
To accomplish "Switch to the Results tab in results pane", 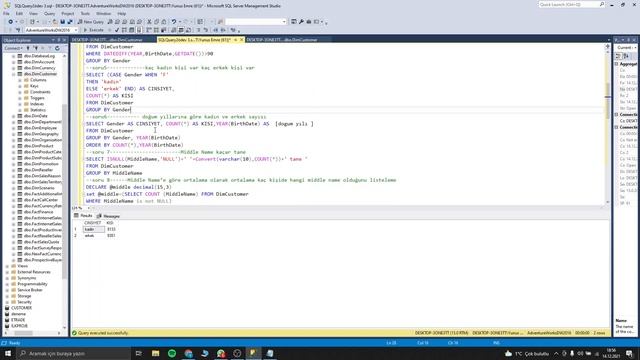I will point(83,216).
